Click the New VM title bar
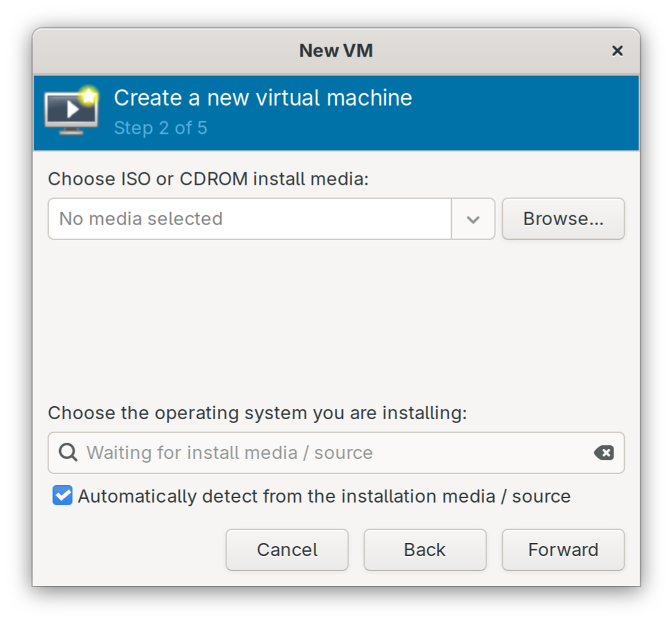672x622 pixels. 336,50
